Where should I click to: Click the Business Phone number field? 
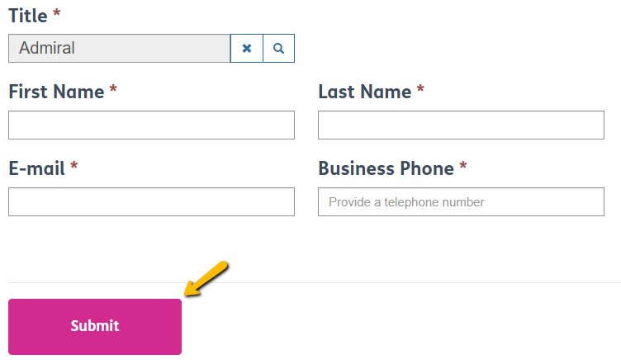pos(461,202)
